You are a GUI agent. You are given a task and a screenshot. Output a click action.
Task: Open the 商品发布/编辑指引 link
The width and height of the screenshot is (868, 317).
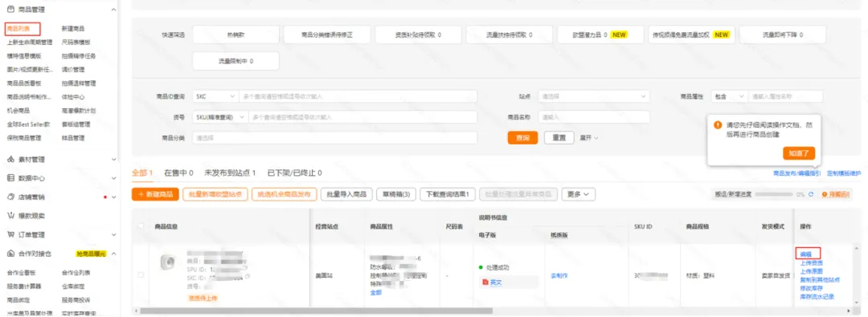[797, 173]
